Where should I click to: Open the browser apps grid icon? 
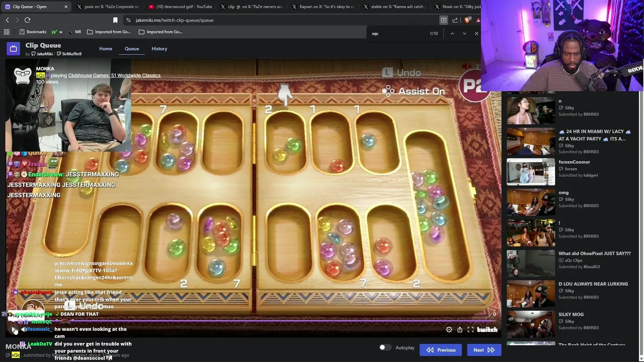click(7, 32)
